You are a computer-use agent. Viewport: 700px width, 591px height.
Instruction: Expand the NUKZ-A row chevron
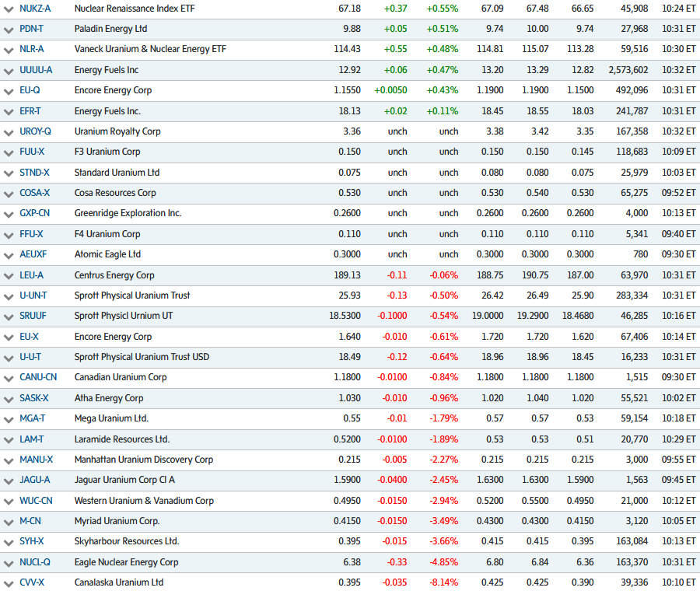[x=9, y=9]
